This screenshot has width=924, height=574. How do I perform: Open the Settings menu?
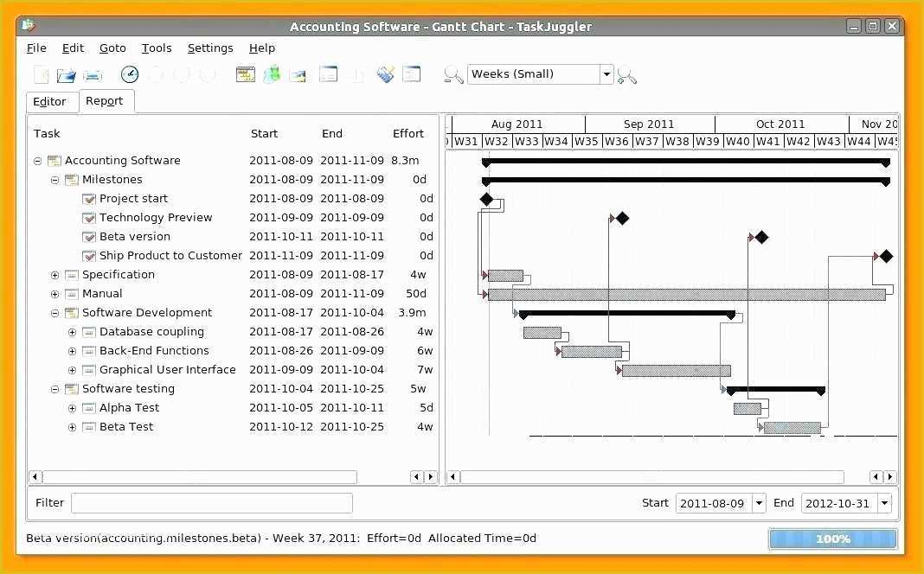pyautogui.click(x=210, y=48)
